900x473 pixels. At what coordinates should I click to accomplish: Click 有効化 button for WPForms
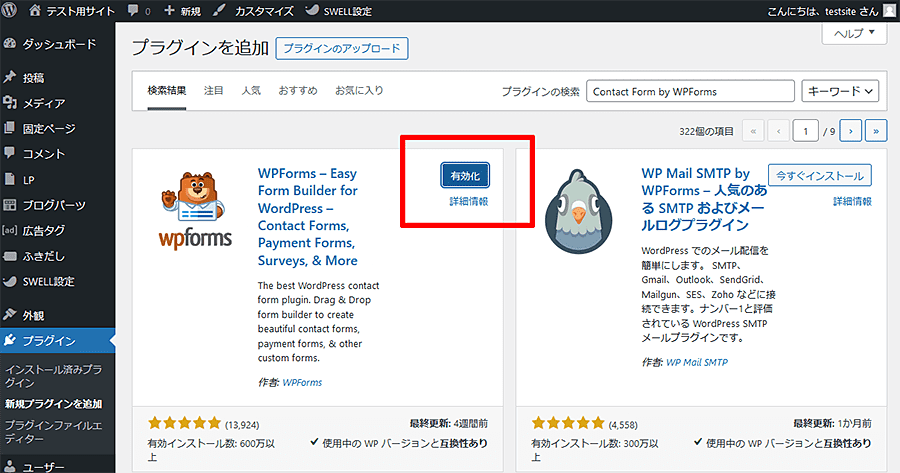pos(465,176)
